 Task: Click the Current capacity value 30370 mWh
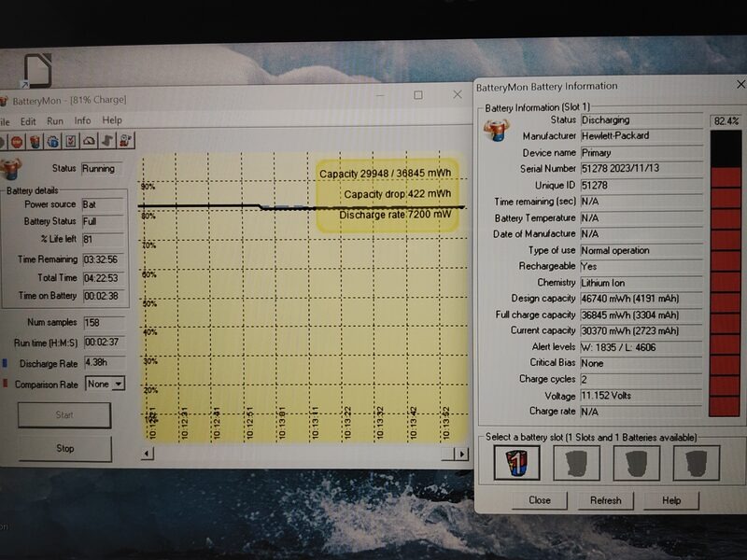[641, 331]
